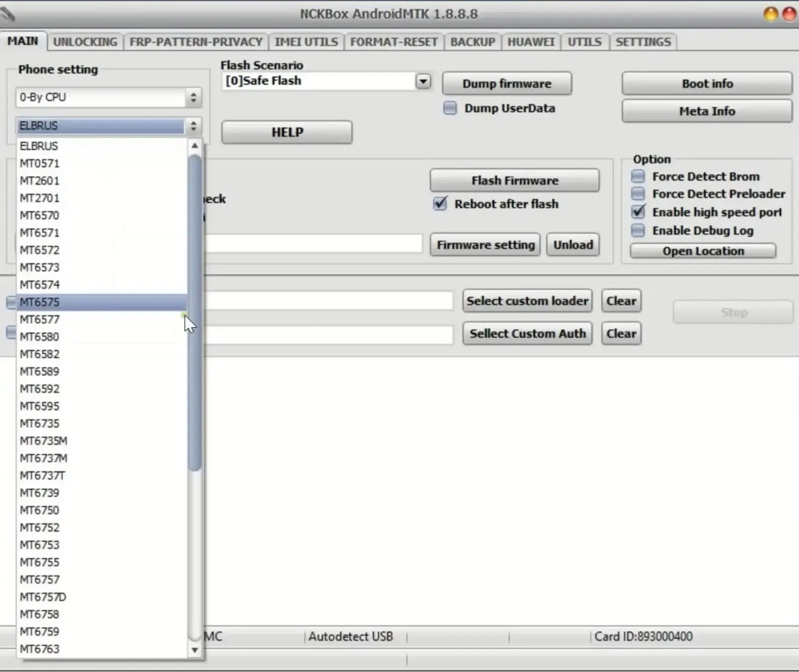Select MT6735M from the CPU list
The image size is (799, 672).
(x=102, y=441)
